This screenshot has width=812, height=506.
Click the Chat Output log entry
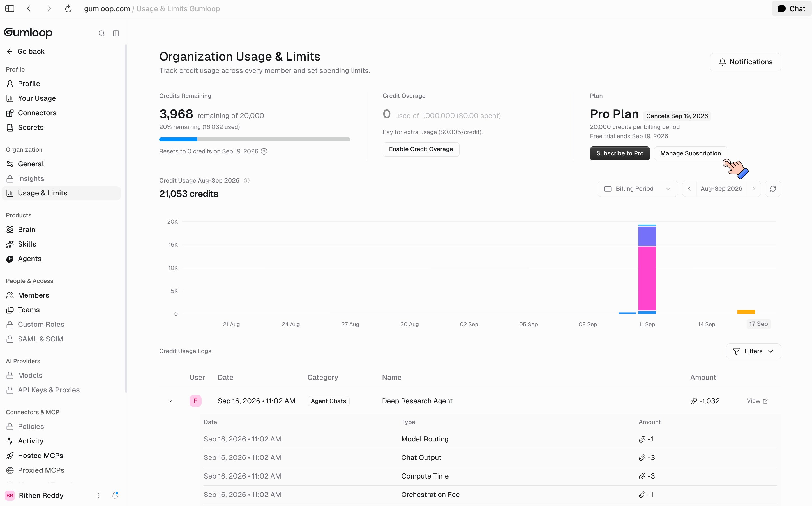click(x=490, y=458)
